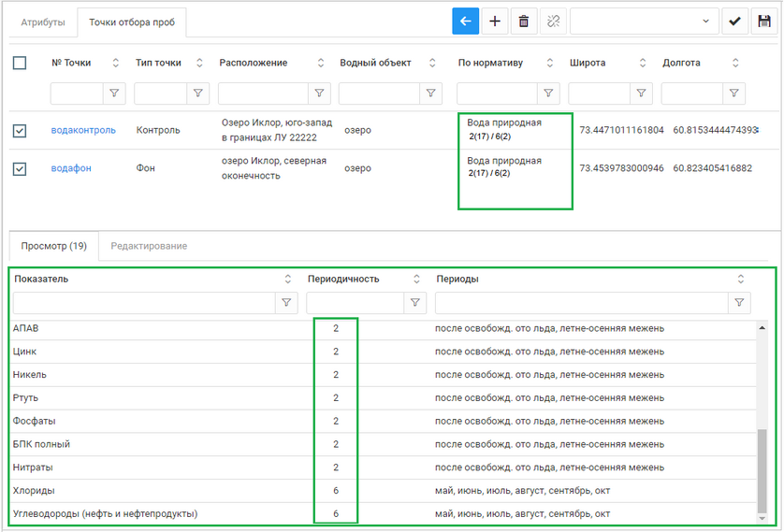Uncheck the водаконтроль row checkbox
This screenshot has width=784, height=532.
pyautogui.click(x=20, y=131)
